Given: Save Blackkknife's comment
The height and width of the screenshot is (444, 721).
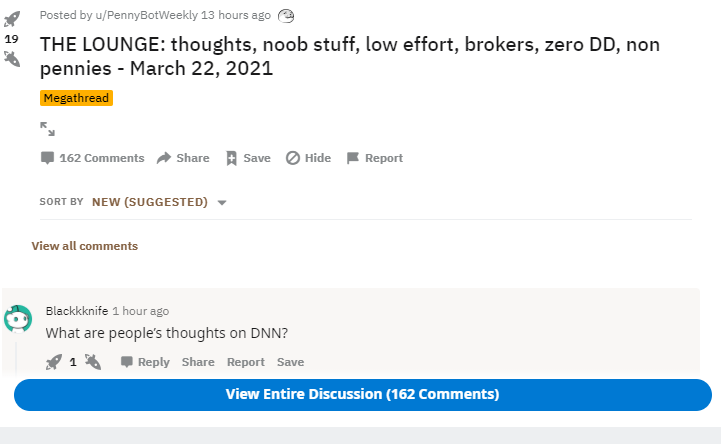Looking at the screenshot, I should (x=290, y=362).
